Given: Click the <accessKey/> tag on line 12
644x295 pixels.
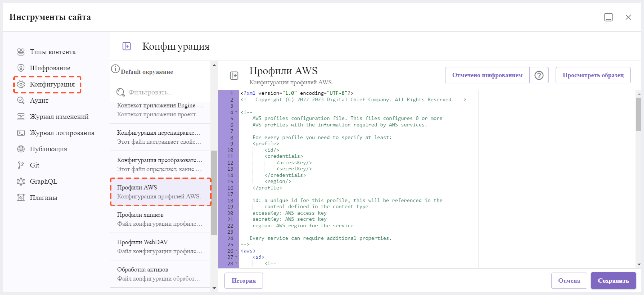Looking at the screenshot, I should click(294, 163).
